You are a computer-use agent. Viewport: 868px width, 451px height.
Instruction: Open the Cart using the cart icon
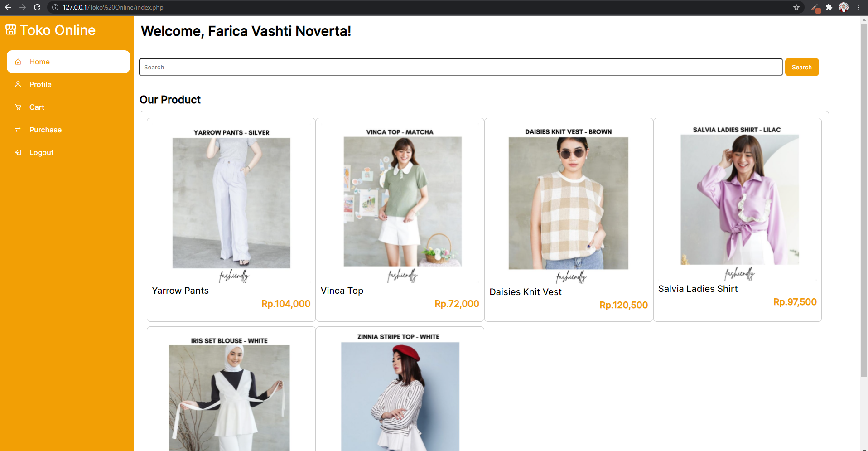click(x=18, y=107)
